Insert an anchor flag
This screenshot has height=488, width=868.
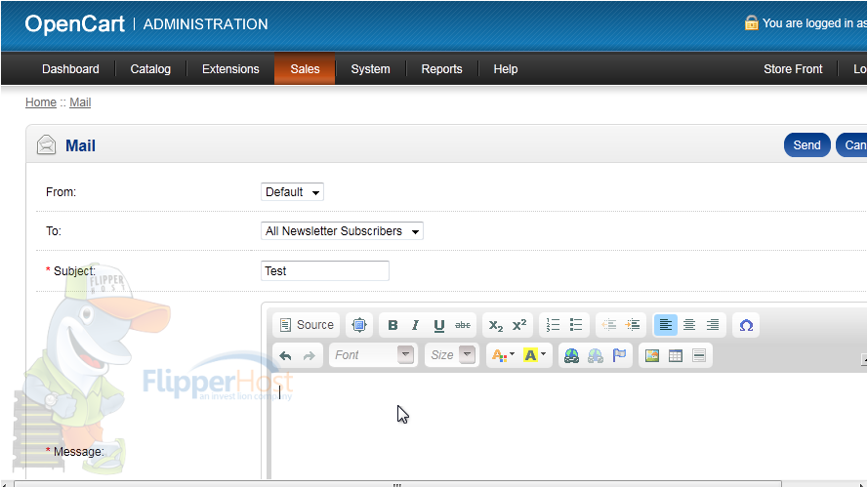tap(619, 355)
